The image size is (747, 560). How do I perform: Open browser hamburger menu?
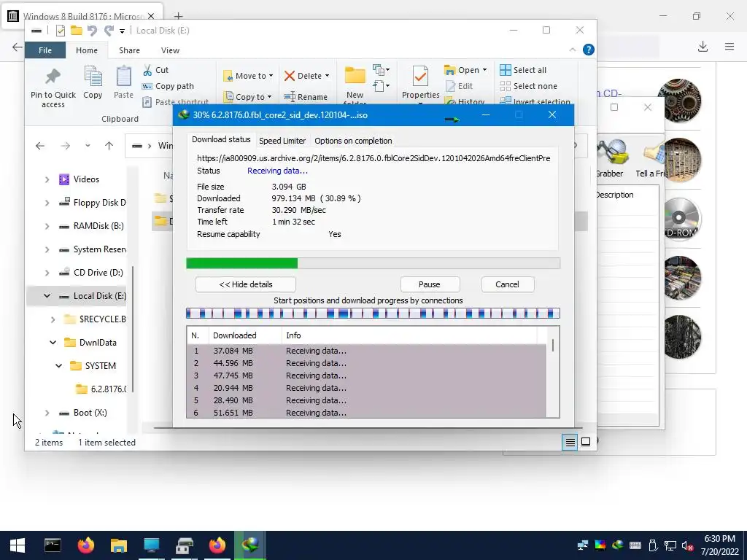[729, 46]
